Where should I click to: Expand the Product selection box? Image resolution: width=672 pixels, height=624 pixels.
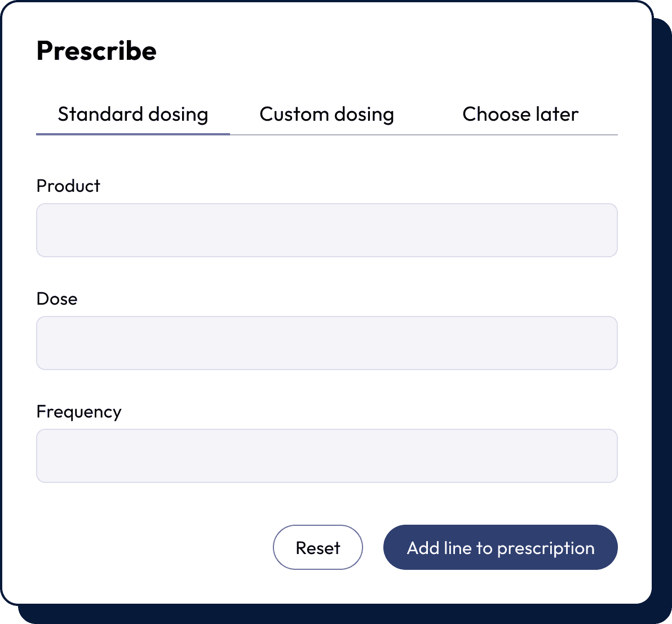tap(326, 230)
